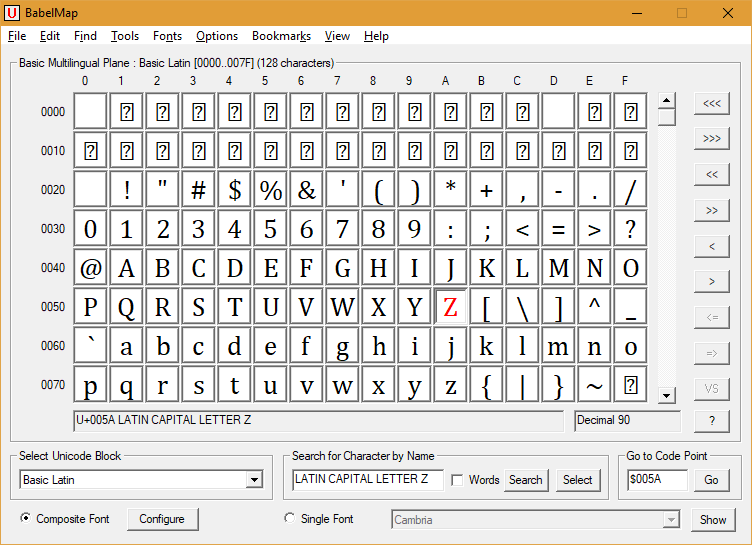Select the red capital Z cell
This screenshot has height=545, width=752.
[450, 307]
